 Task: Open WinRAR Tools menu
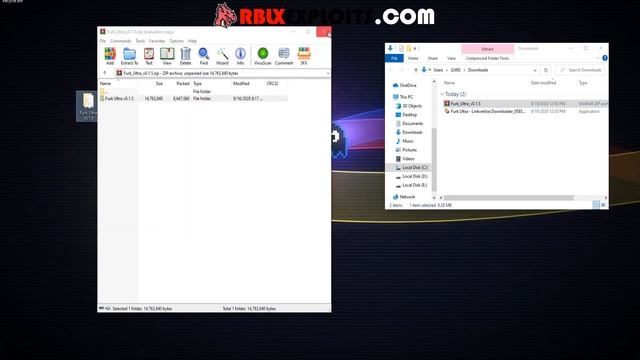point(140,41)
